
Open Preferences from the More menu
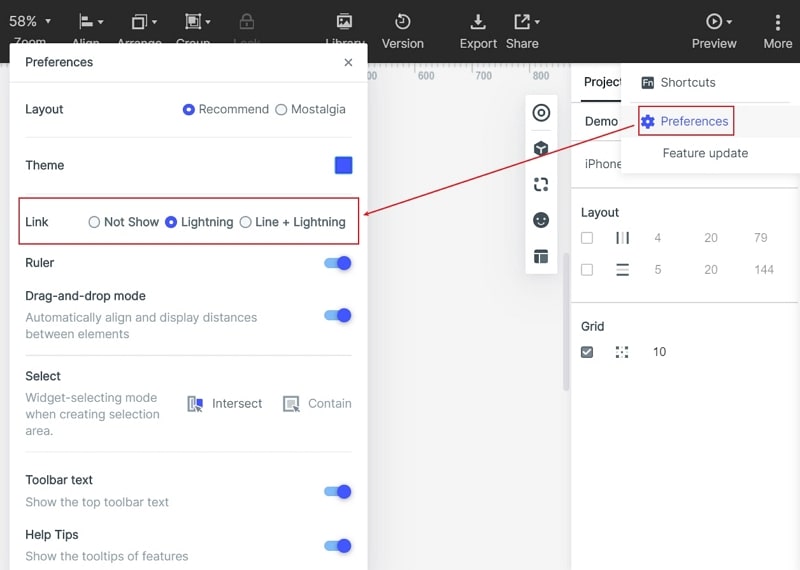(686, 121)
